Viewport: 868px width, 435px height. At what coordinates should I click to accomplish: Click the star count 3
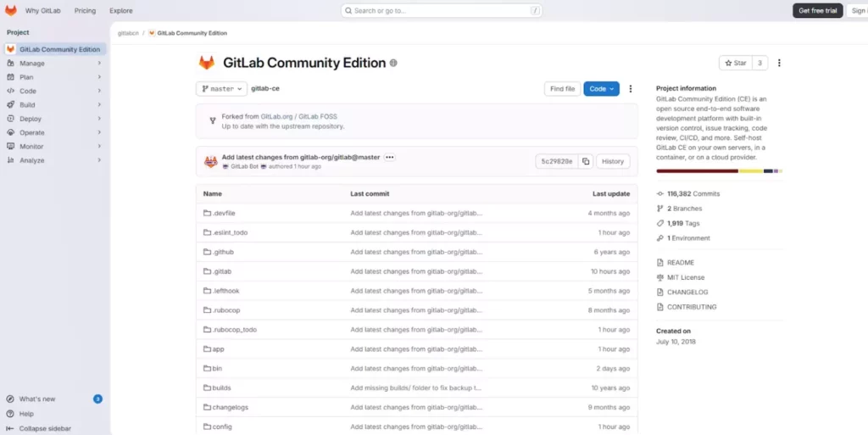[x=759, y=63]
